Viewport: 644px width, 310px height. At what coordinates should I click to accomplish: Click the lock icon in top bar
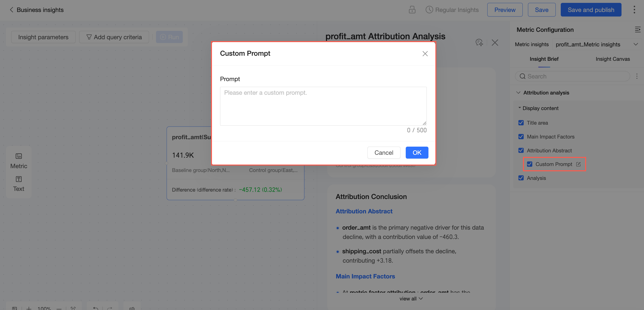(x=412, y=10)
